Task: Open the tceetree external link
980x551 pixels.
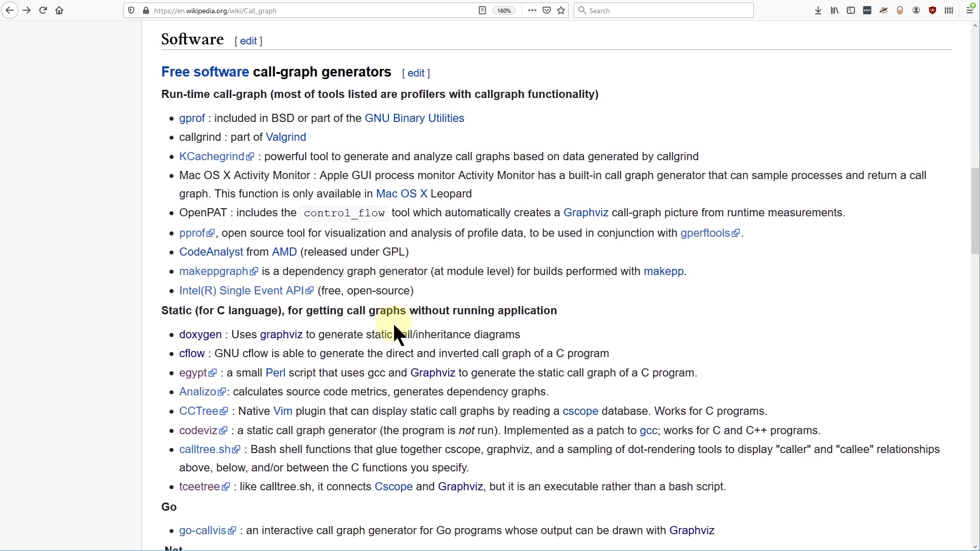Action: [205, 487]
